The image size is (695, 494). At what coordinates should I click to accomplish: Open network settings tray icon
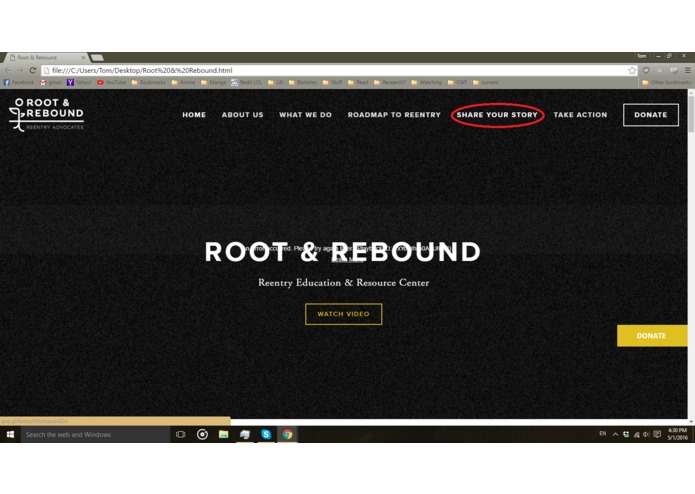pos(636,435)
